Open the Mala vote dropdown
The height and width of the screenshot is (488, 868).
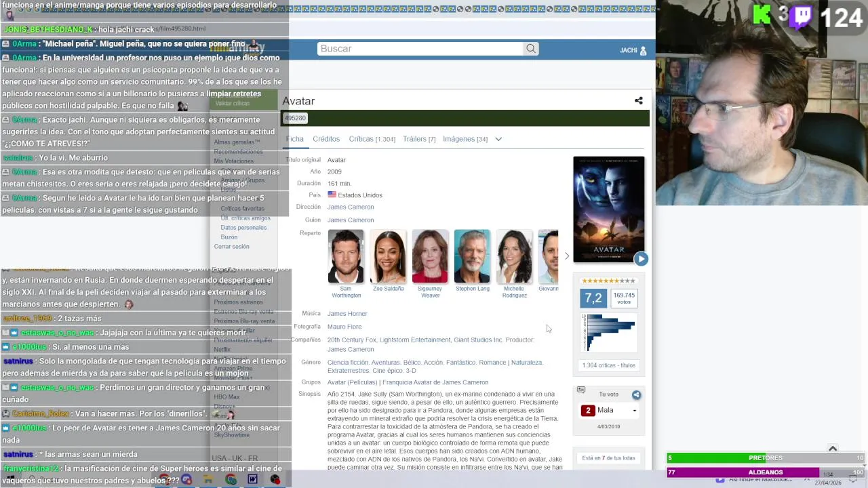point(609,410)
